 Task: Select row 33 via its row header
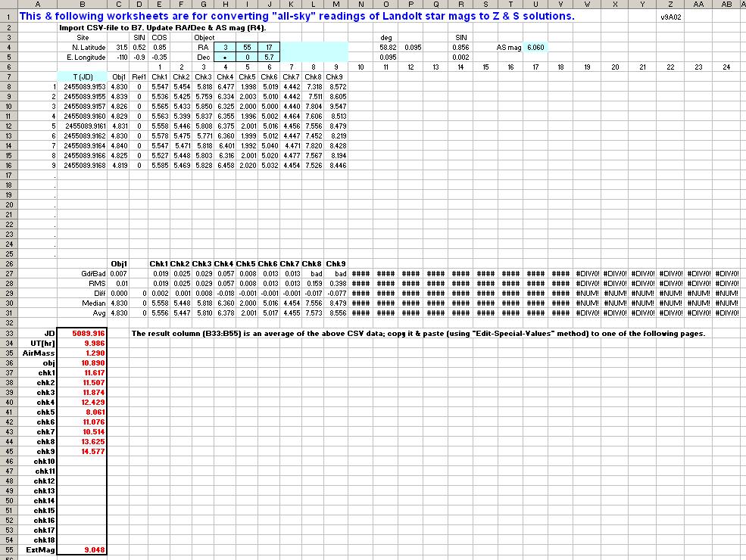pos(9,334)
